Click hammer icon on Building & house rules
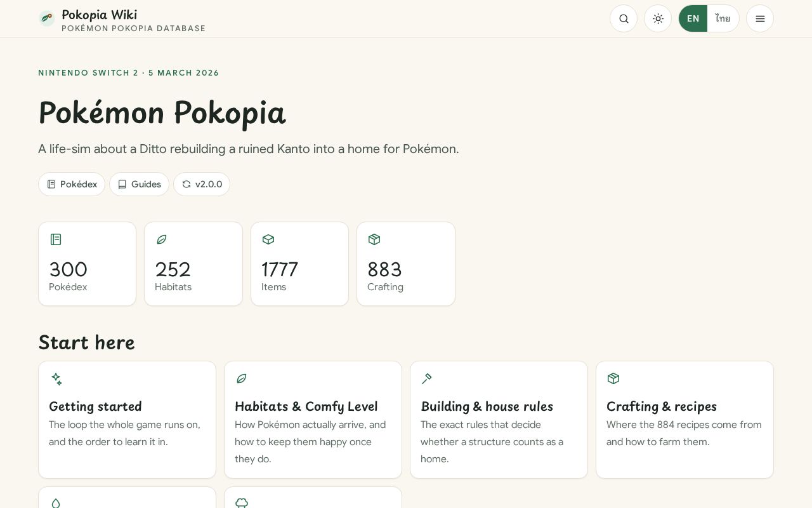This screenshot has height=508, width=812. 427,378
